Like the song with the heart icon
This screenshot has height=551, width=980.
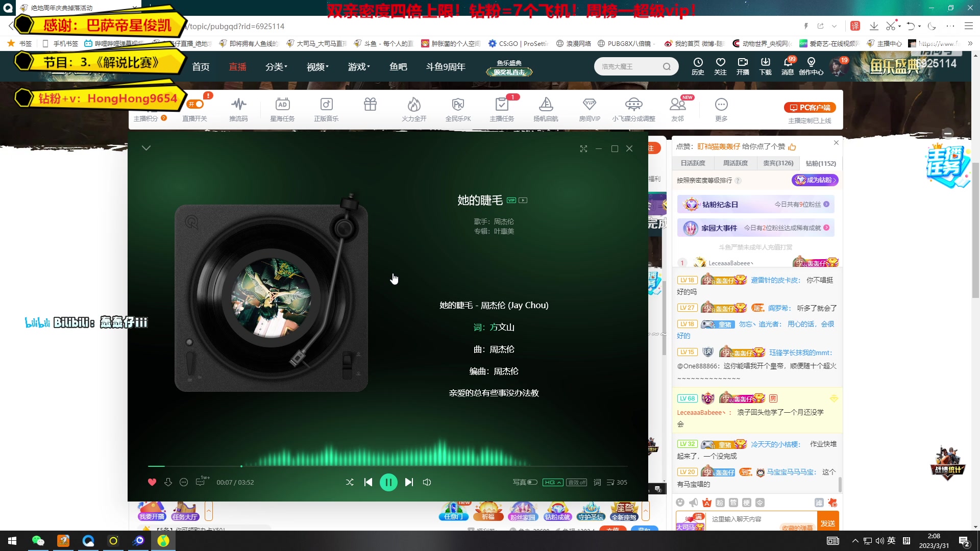(152, 482)
